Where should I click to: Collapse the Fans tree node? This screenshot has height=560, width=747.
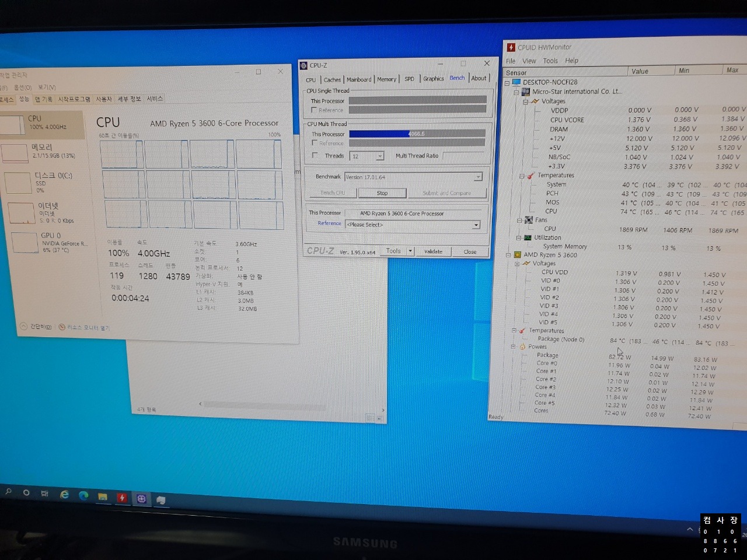point(519,220)
